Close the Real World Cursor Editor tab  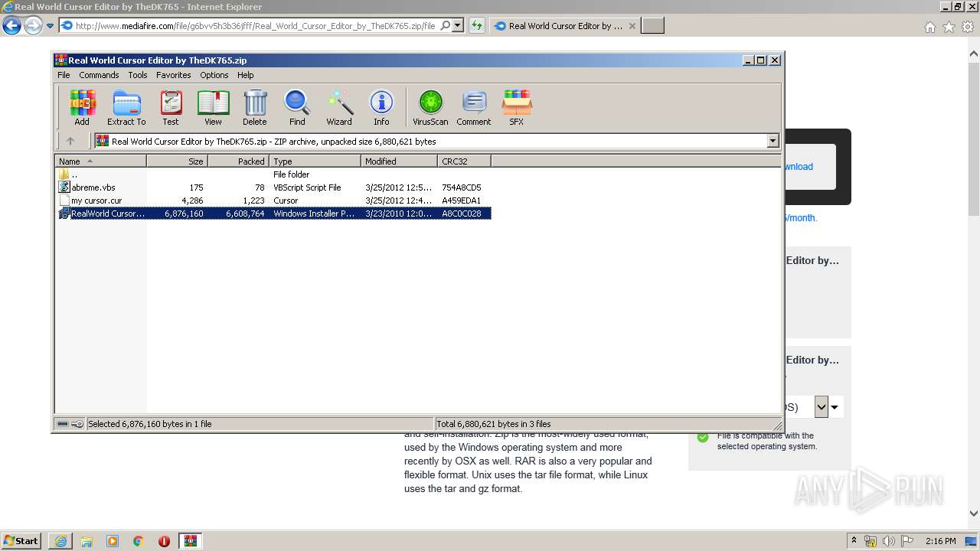[632, 26]
